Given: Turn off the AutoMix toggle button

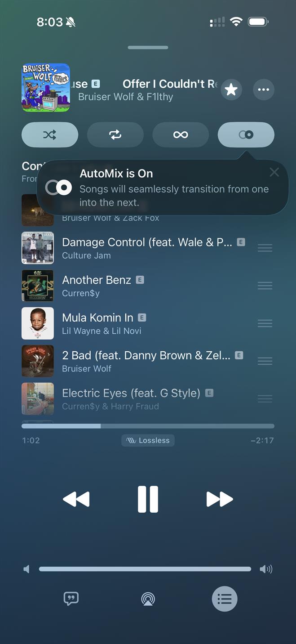Looking at the screenshot, I should 246,134.
